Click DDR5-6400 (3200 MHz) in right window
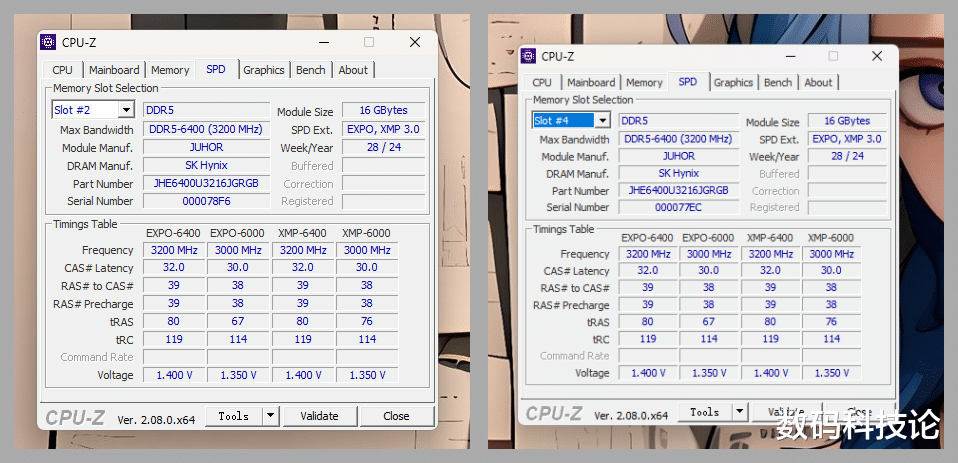 pyautogui.click(x=678, y=139)
